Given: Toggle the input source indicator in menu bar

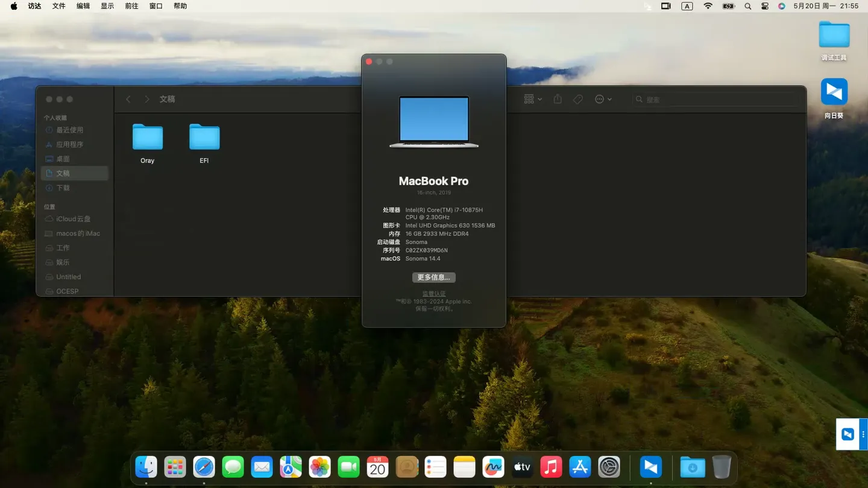Looking at the screenshot, I should click(687, 6).
